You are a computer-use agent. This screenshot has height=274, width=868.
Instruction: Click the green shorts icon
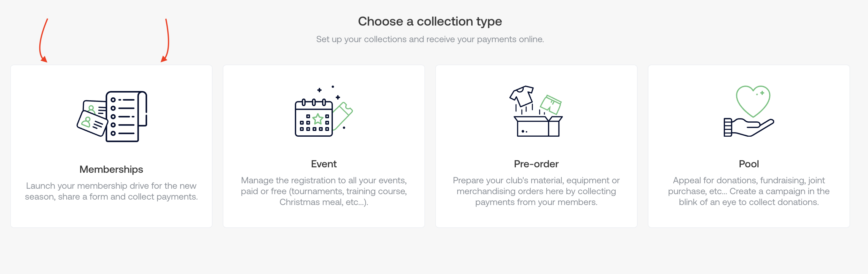(x=550, y=104)
